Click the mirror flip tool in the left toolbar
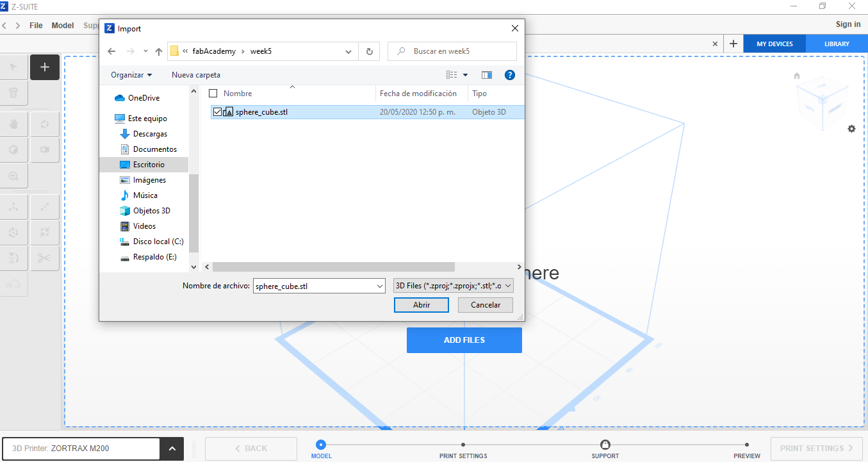The image size is (868, 462). tap(14, 258)
